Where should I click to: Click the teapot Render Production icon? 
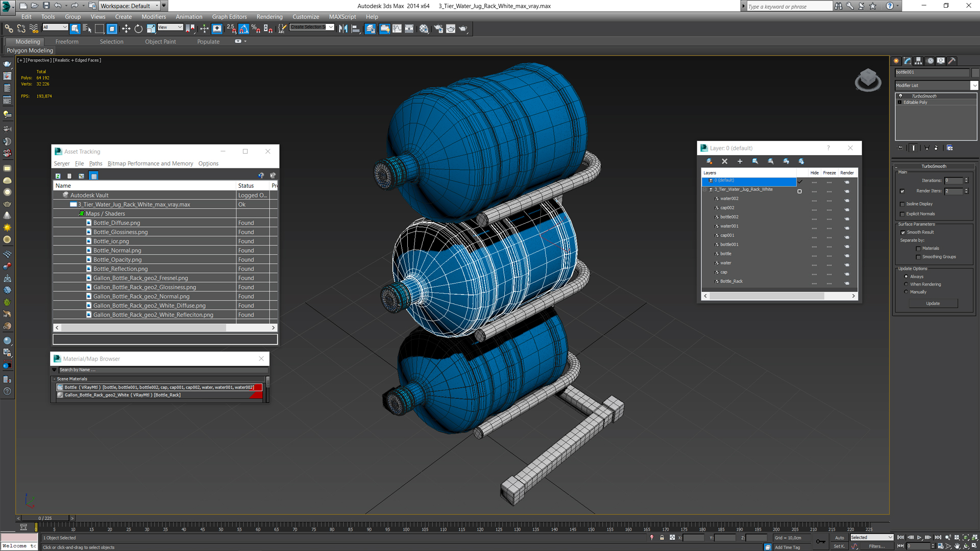(x=463, y=29)
